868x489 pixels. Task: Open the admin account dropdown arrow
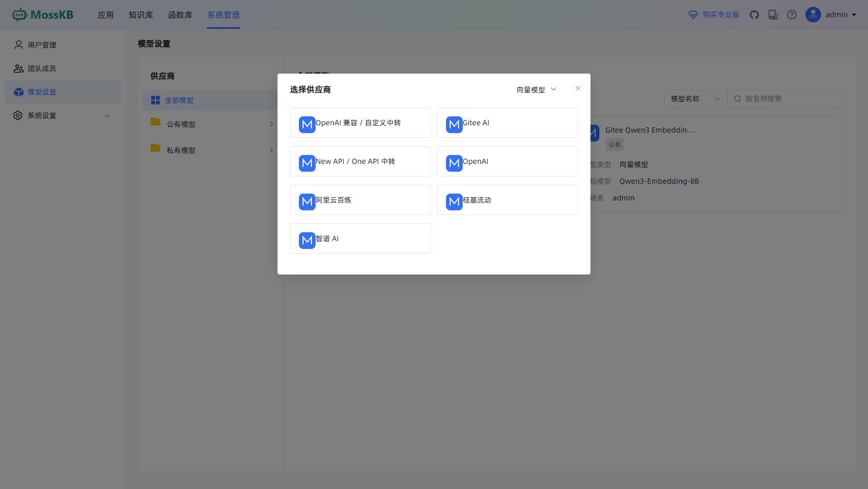854,15
